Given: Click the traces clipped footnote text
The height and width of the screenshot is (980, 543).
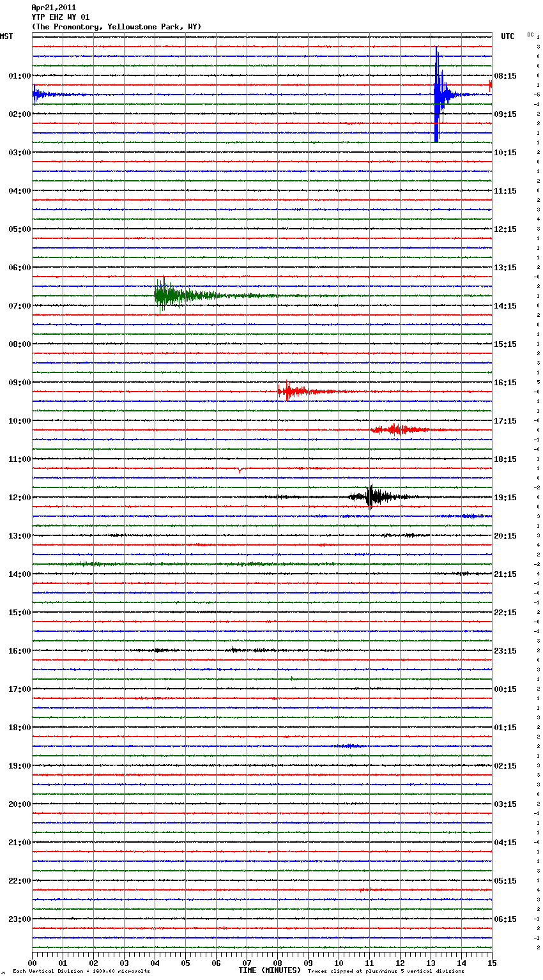Looking at the screenshot, I should [386, 972].
